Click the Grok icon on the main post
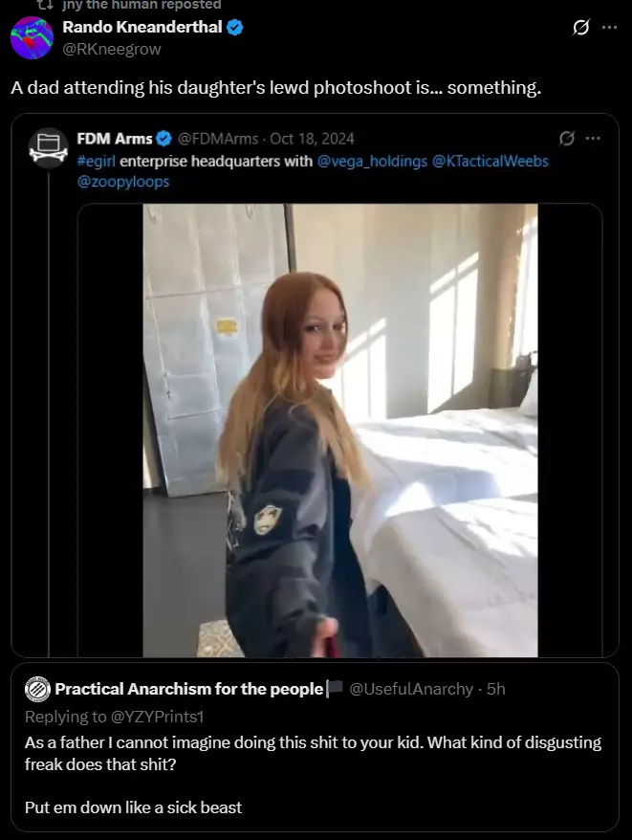This screenshot has width=632, height=840. (x=580, y=27)
